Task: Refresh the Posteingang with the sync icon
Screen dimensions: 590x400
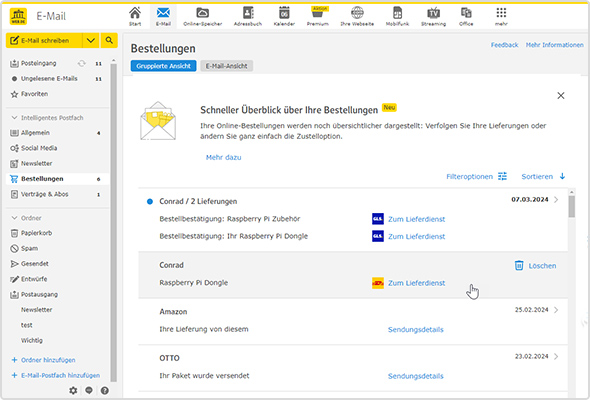Action: (x=82, y=63)
